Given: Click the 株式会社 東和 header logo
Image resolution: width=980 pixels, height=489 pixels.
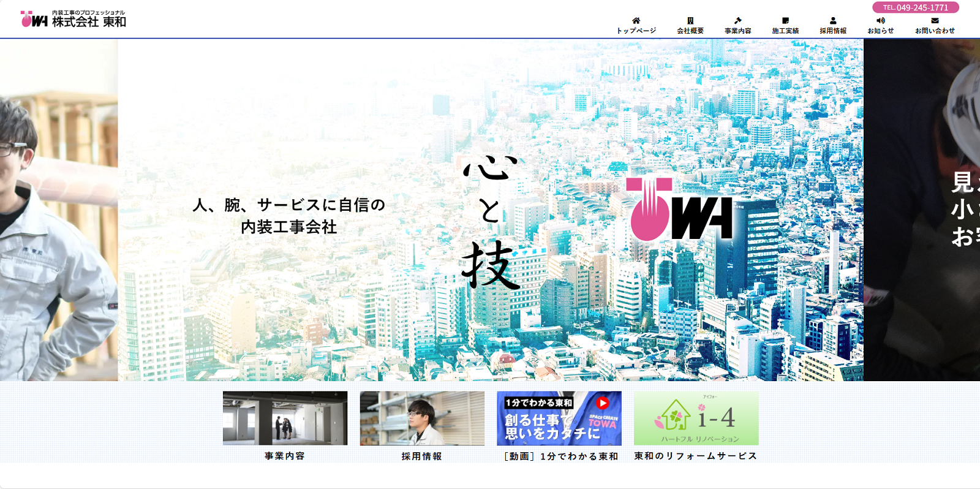Looking at the screenshot, I should click(x=73, y=19).
